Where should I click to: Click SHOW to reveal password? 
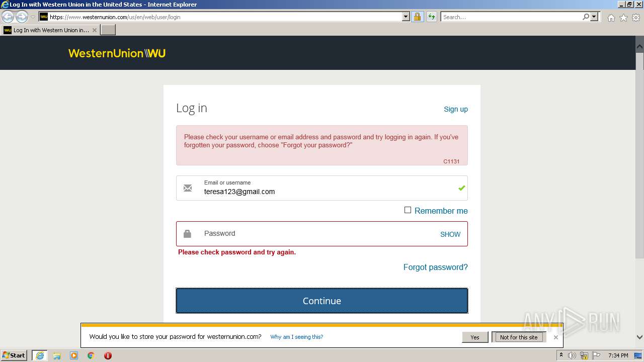450,234
